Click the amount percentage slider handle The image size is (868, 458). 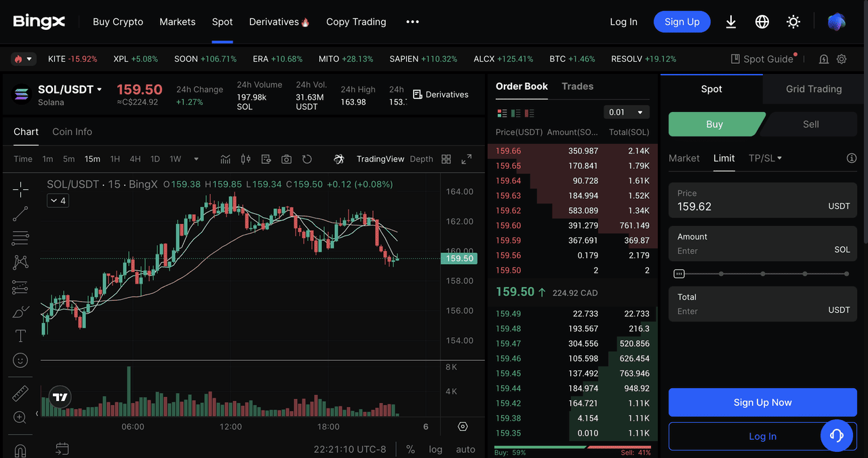click(679, 274)
